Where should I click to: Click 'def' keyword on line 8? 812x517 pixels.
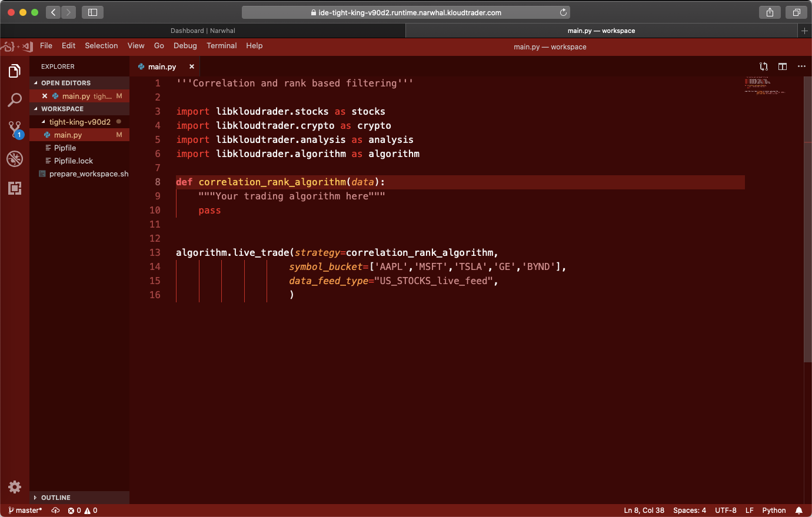(x=184, y=182)
